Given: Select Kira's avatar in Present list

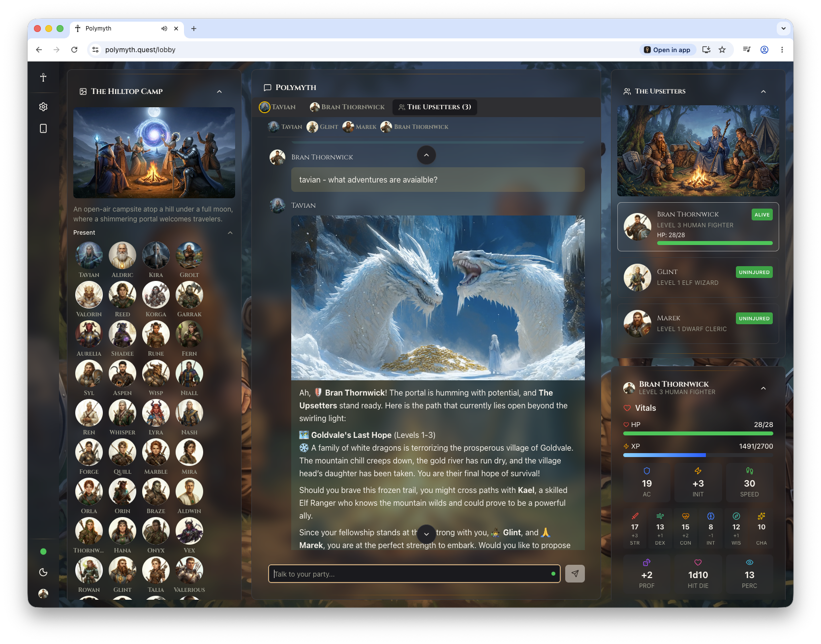Looking at the screenshot, I should (156, 255).
